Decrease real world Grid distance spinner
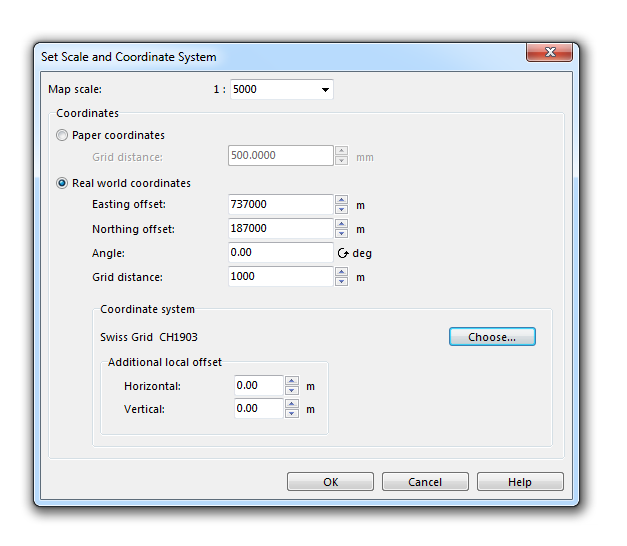The image size is (627, 546). 341,281
